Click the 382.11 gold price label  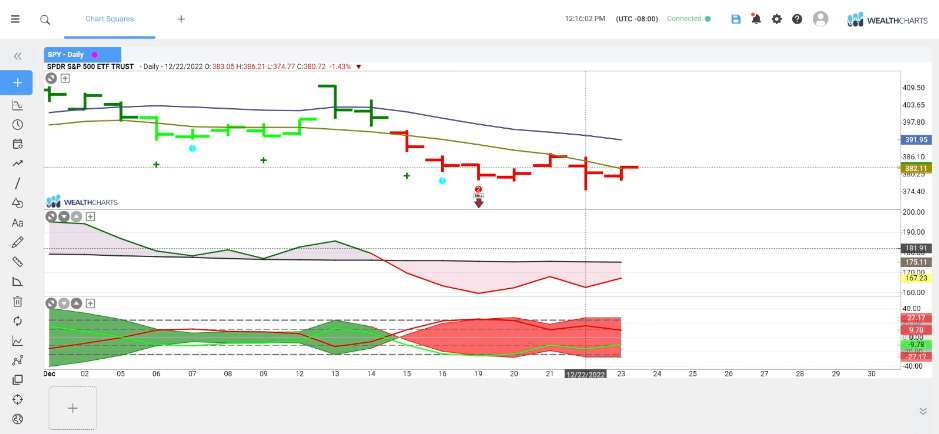[x=917, y=169]
